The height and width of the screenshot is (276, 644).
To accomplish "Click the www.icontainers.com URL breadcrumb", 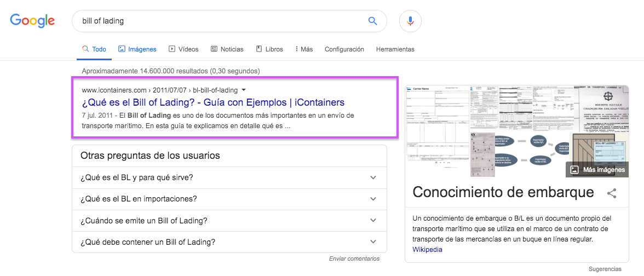I will (161, 90).
